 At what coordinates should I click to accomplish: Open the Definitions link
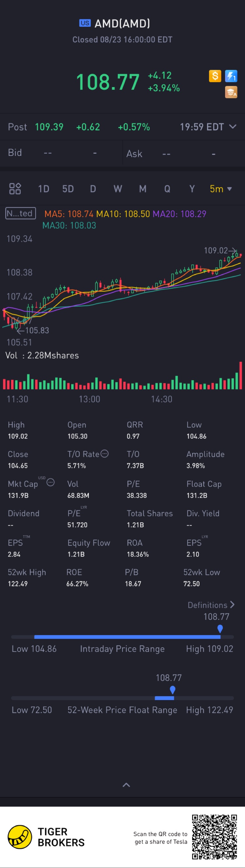[211, 605]
